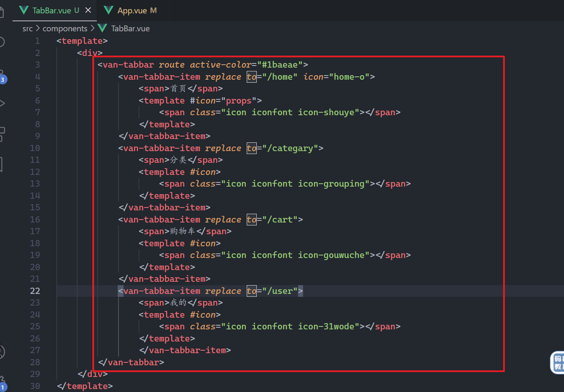Click the 分类 span text
This screenshot has height=392, width=564.
click(178, 160)
